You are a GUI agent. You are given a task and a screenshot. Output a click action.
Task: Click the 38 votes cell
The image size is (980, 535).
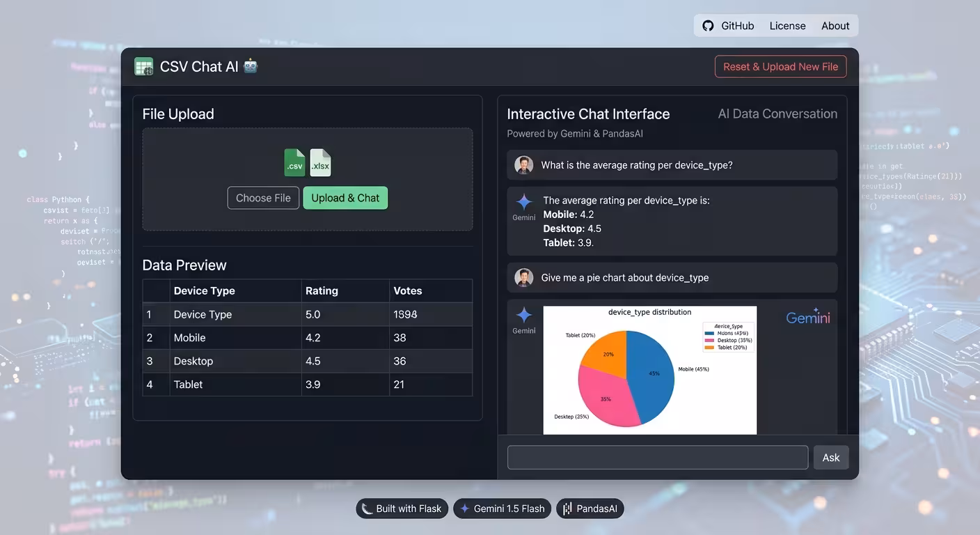(431, 338)
